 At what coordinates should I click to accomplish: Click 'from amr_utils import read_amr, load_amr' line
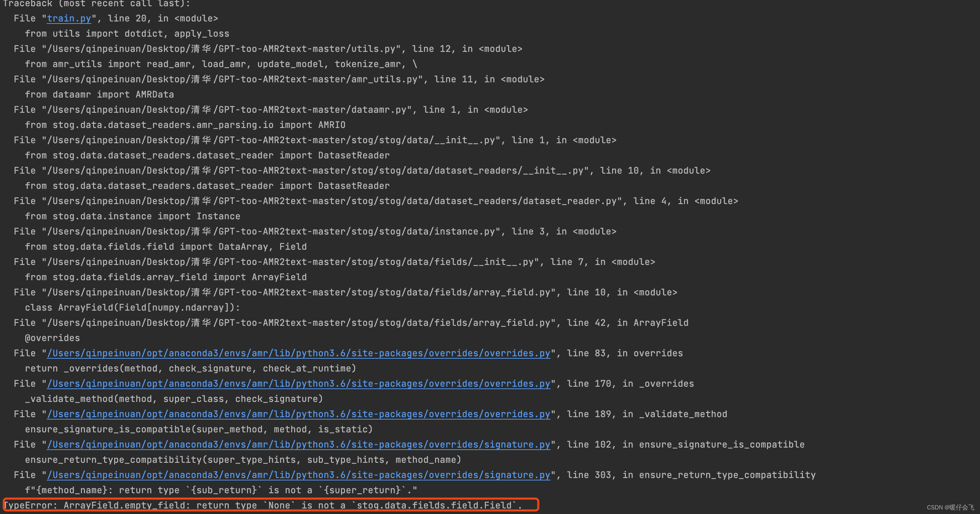coord(221,64)
